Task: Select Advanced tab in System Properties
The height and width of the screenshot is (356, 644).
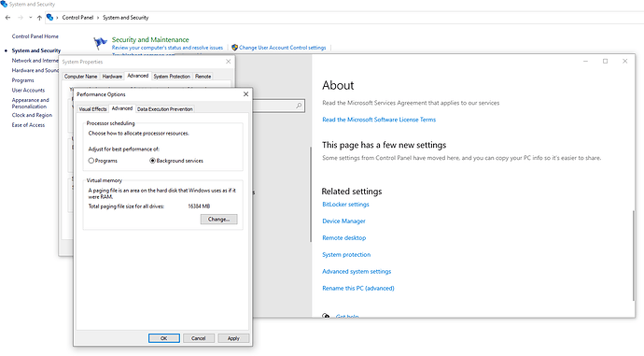Action: pos(137,76)
